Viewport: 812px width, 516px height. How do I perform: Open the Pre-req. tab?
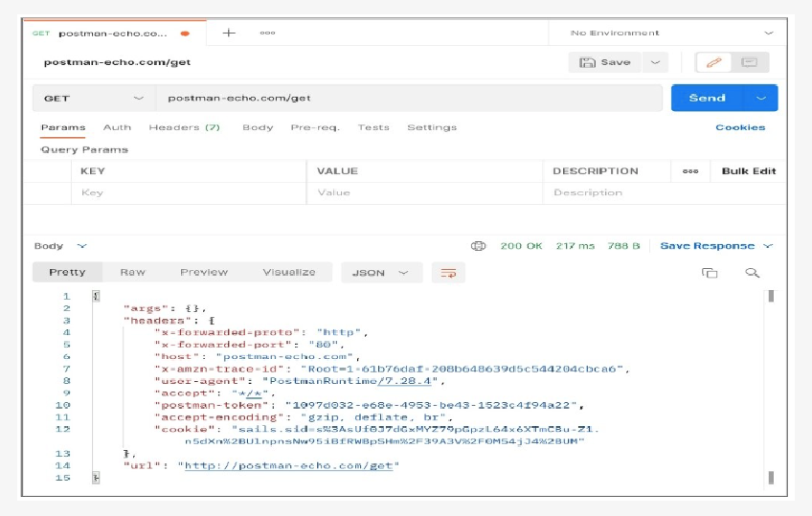(x=315, y=127)
